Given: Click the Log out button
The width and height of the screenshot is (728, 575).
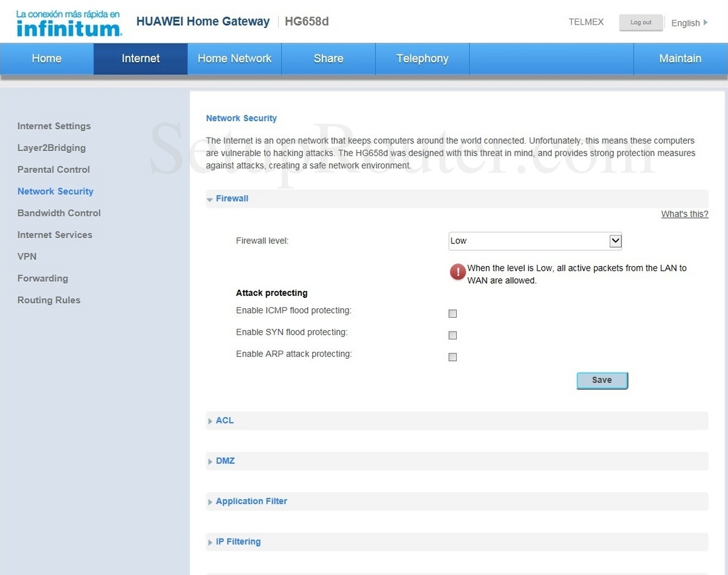Looking at the screenshot, I should (x=641, y=22).
